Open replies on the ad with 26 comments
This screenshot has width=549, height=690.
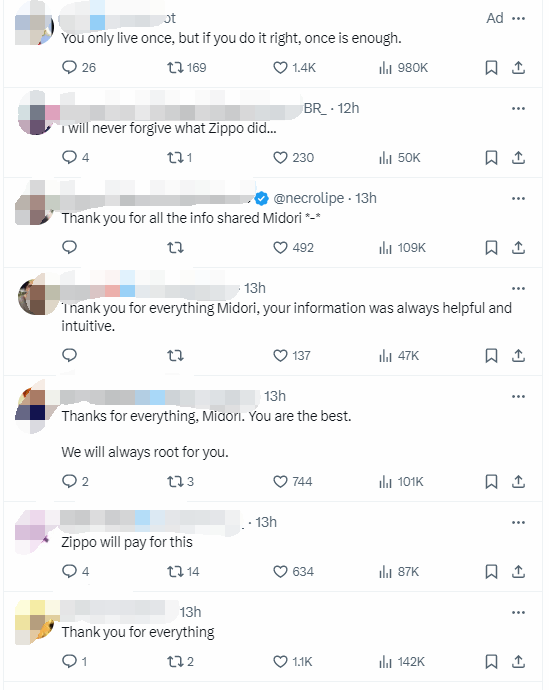[x=79, y=67]
